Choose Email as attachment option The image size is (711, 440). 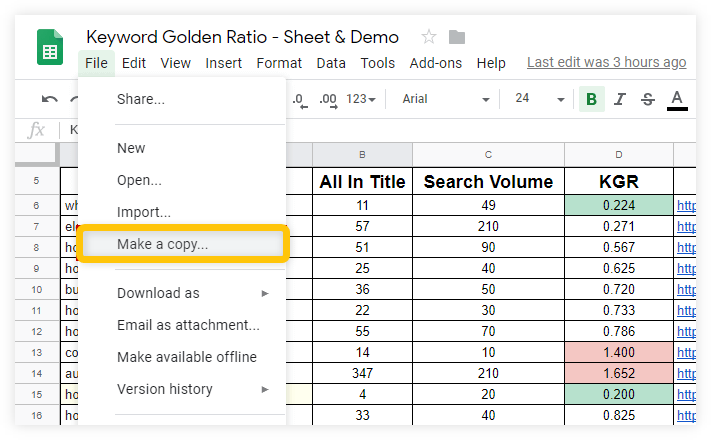[188, 325]
